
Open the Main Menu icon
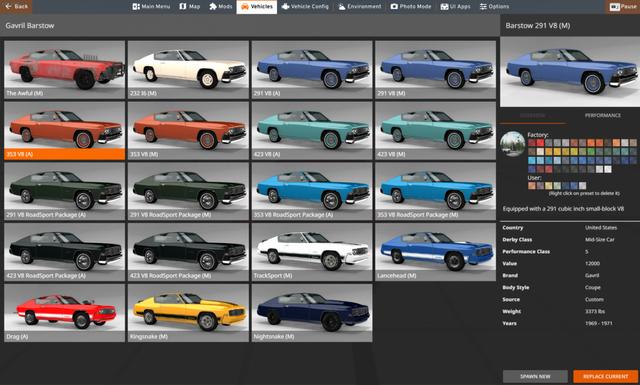tap(136, 7)
